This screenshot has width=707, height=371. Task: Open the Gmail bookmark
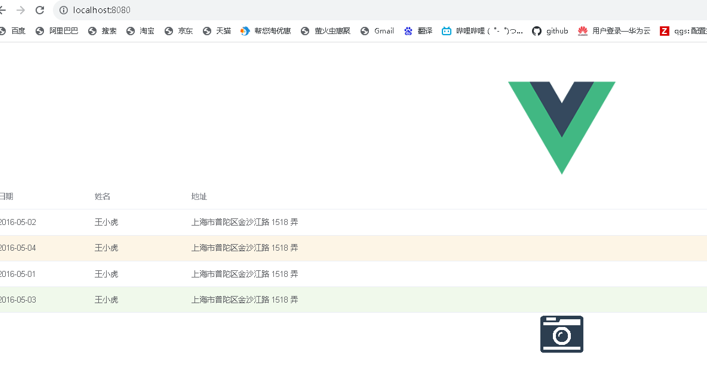click(377, 31)
